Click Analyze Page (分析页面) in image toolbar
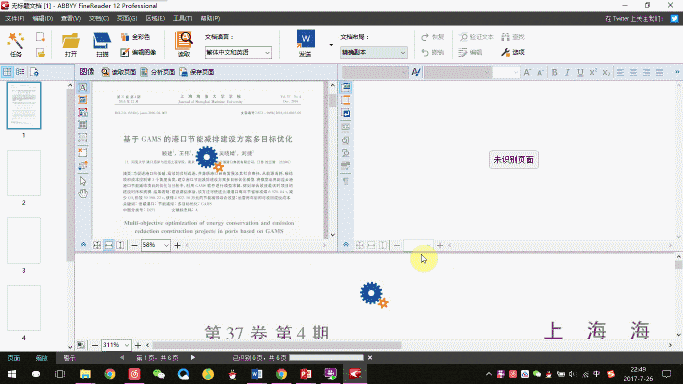 pos(158,72)
